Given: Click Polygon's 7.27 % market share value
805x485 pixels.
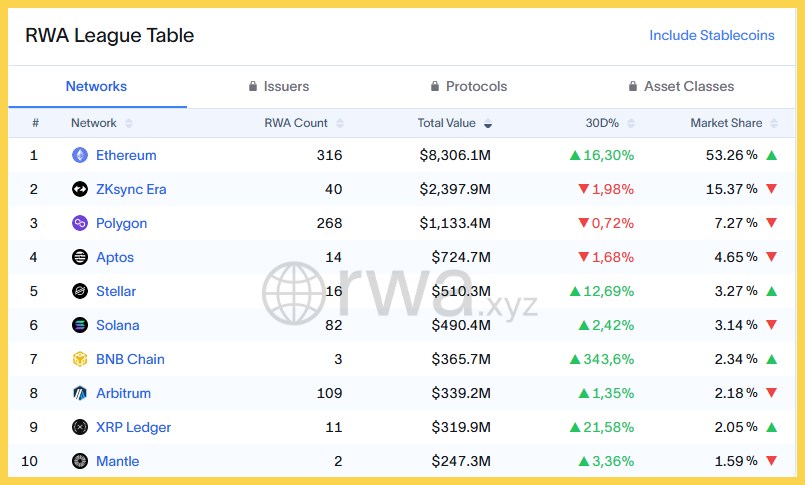Looking at the screenshot, I should (x=736, y=223).
